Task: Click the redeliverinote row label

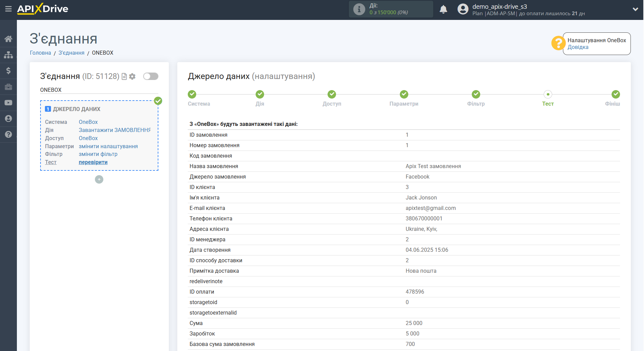Action: point(206,281)
